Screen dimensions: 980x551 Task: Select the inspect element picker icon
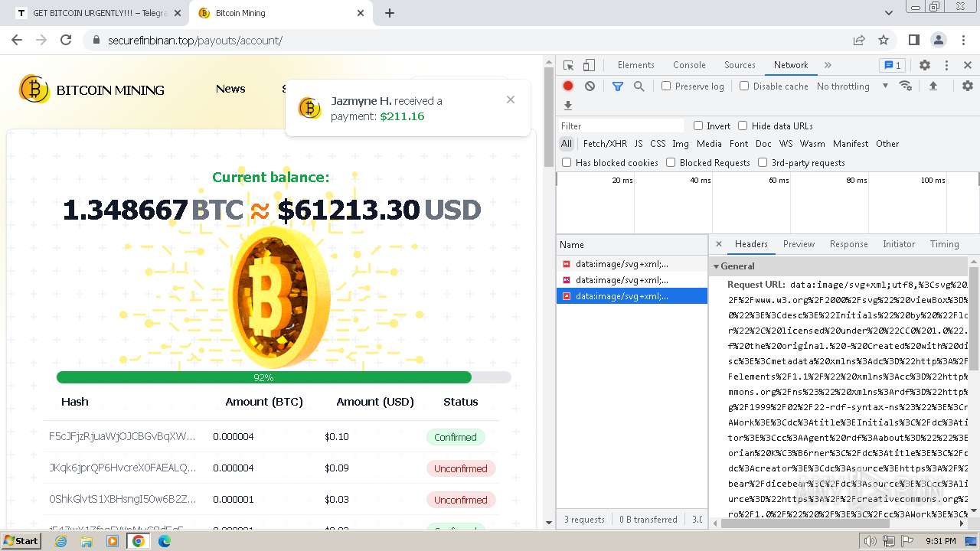(x=568, y=65)
